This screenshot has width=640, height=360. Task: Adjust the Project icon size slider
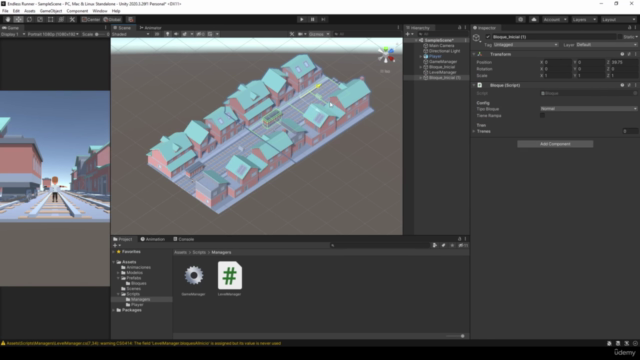(456, 336)
